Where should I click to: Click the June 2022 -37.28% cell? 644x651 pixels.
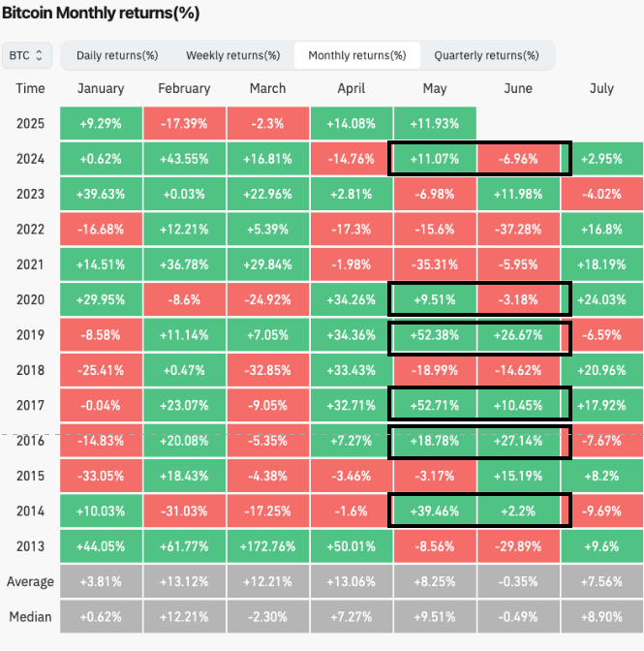pos(518,229)
